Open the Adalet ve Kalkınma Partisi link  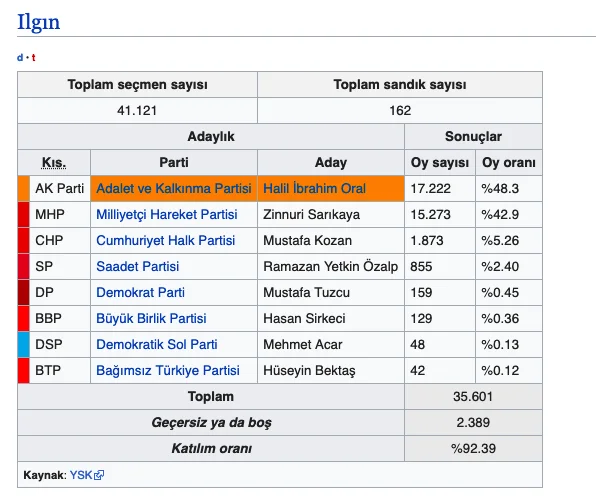click(x=174, y=189)
